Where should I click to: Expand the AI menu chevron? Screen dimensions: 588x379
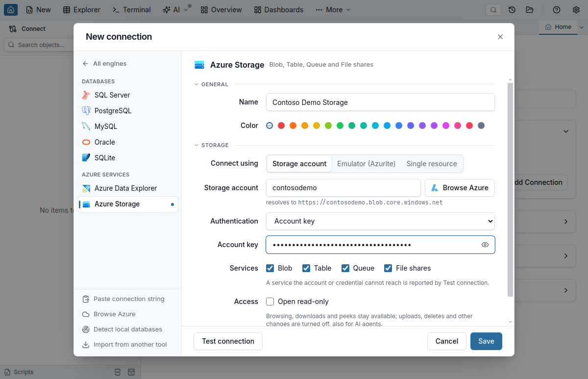tap(186, 10)
